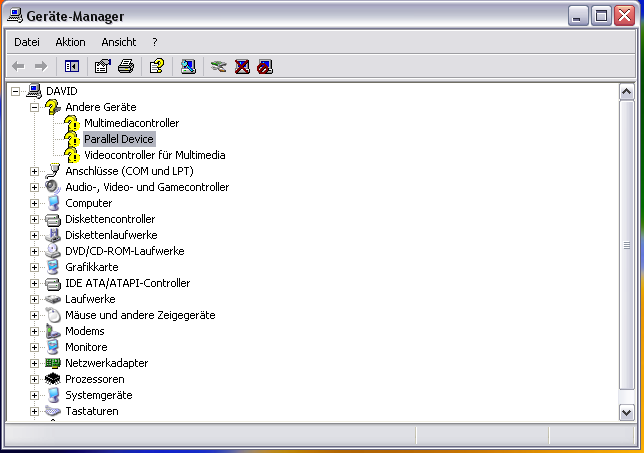Expand the Anschlüsse (COM und LPT) node

(x=35, y=171)
